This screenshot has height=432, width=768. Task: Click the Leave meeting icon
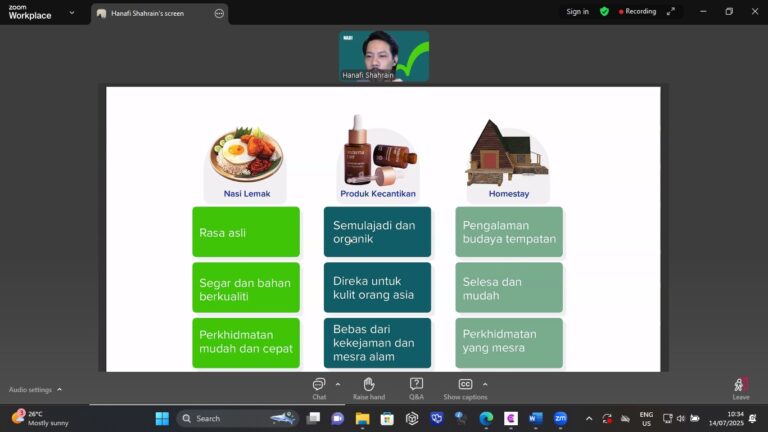[x=740, y=387]
